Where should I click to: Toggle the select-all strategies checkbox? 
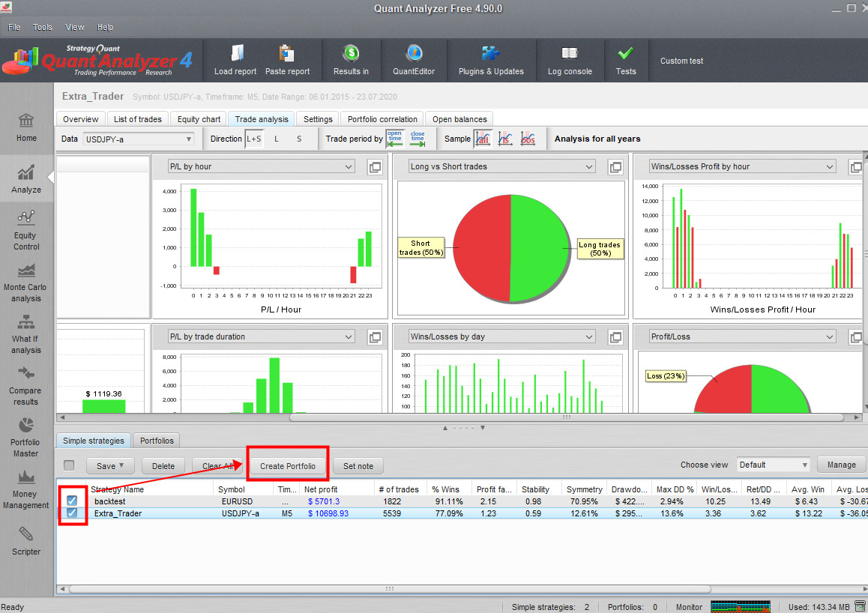tap(69, 465)
